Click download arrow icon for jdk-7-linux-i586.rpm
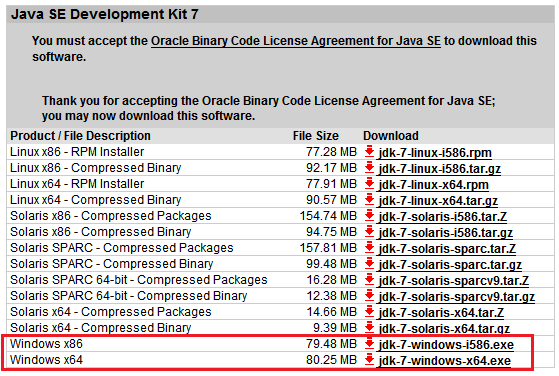The height and width of the screenshot is (376, 559). [369, 152]
